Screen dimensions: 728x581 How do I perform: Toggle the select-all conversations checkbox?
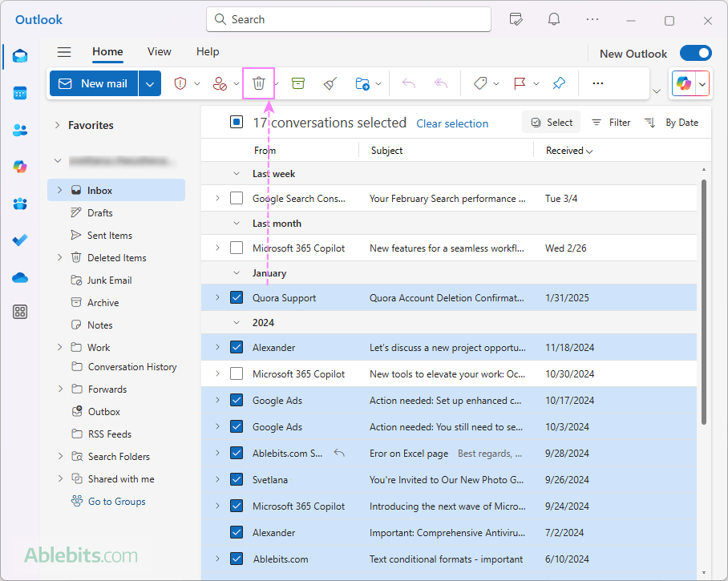pyautogui.click(x=237, y=123)
